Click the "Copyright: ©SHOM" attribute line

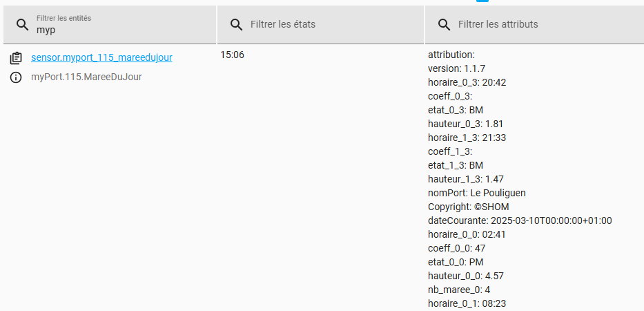tap(469, 207)
